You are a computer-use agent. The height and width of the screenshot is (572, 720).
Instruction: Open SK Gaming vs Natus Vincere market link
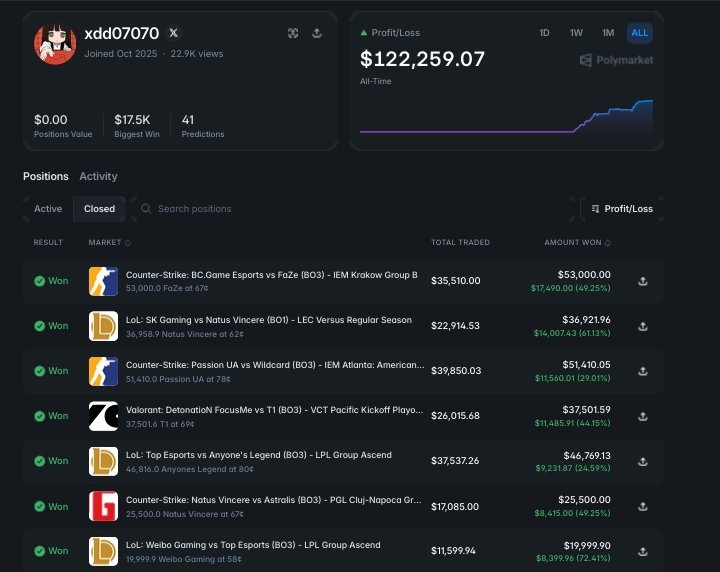[269, 320]
